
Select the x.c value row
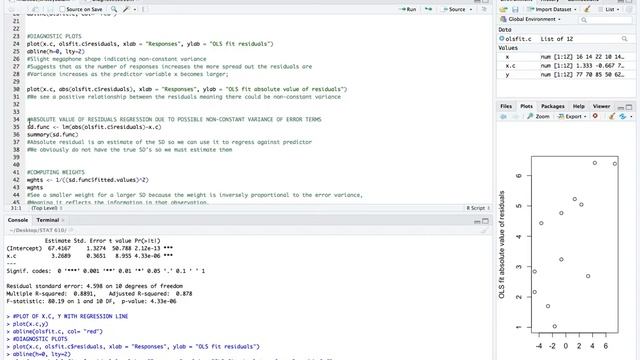pyautogui.click(x=565, y=66)
